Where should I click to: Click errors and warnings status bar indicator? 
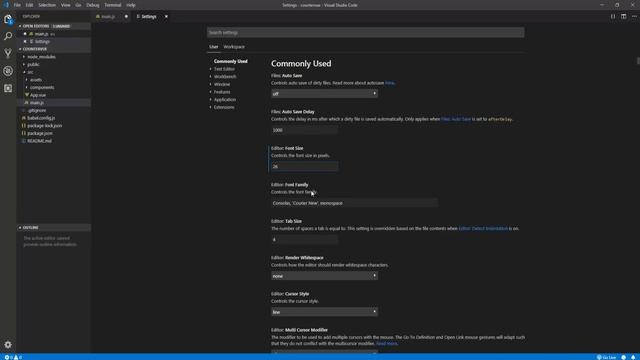click(x=13, y=357)
